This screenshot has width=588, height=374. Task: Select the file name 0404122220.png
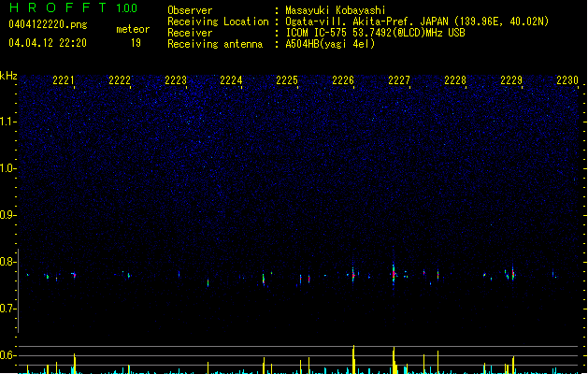[48, 24]
